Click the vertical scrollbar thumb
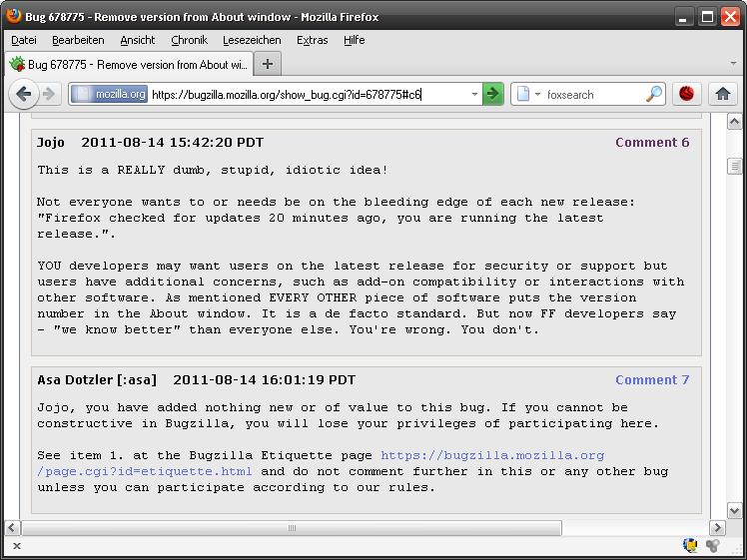The width and height of the screenshot is (747, 560). click(x=735, y=166)
